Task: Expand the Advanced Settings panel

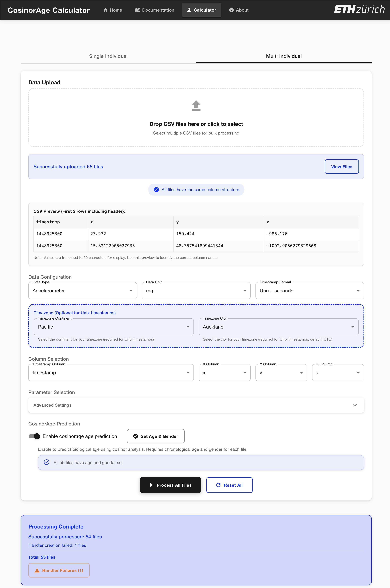Action: (196, 405)
